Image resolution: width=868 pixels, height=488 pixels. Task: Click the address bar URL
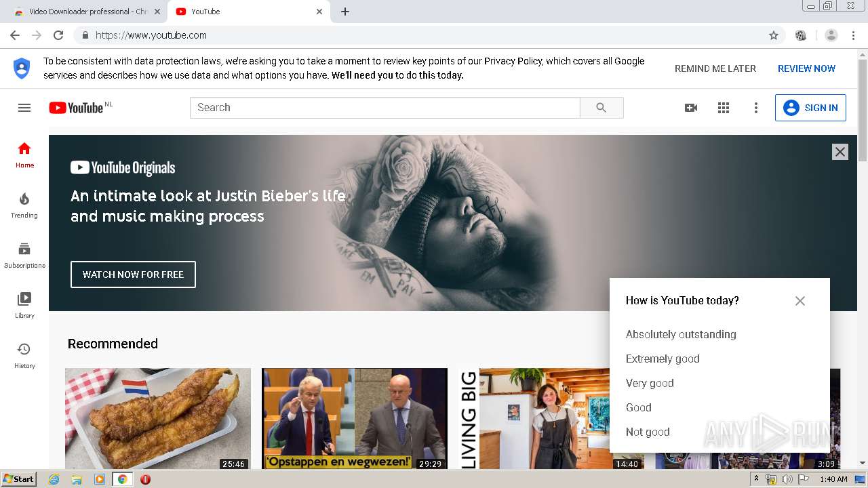coord(151,35)
